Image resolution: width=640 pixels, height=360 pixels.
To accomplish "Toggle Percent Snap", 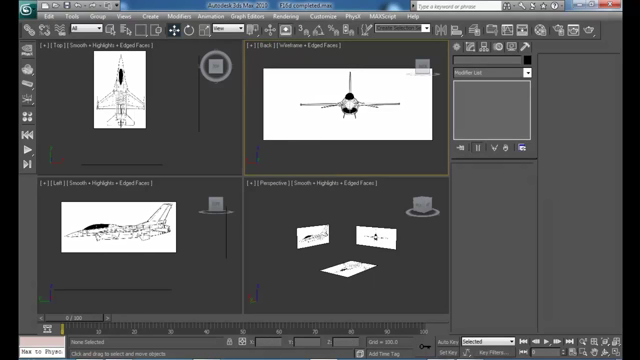I will click(333, 30).
